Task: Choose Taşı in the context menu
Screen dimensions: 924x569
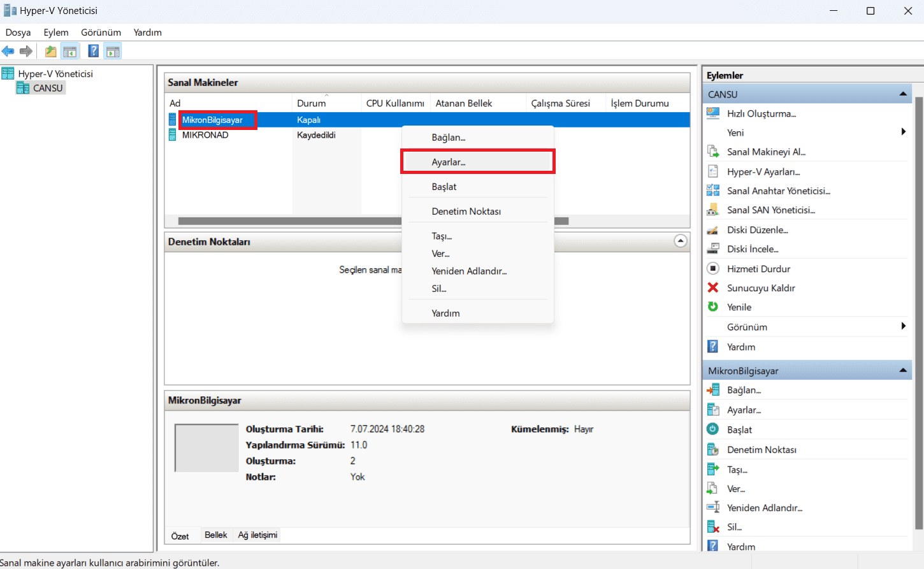Action: point(478,236)
